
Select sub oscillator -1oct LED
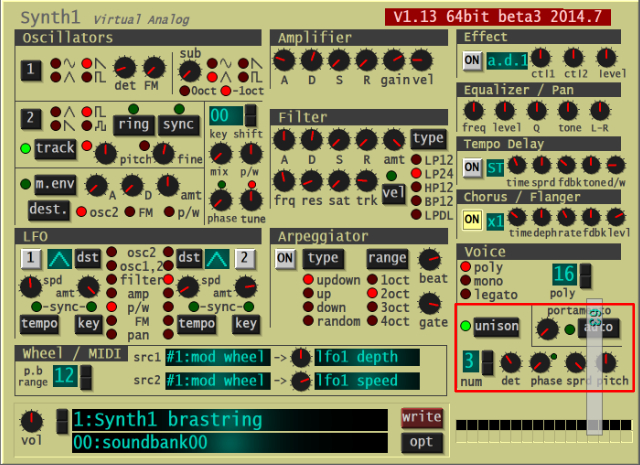coord(226,91)
